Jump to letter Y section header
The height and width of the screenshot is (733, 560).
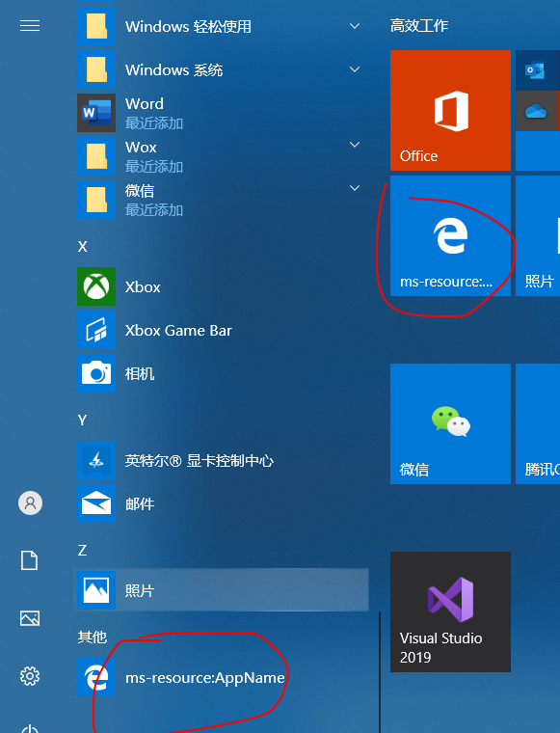pos(82,421)
